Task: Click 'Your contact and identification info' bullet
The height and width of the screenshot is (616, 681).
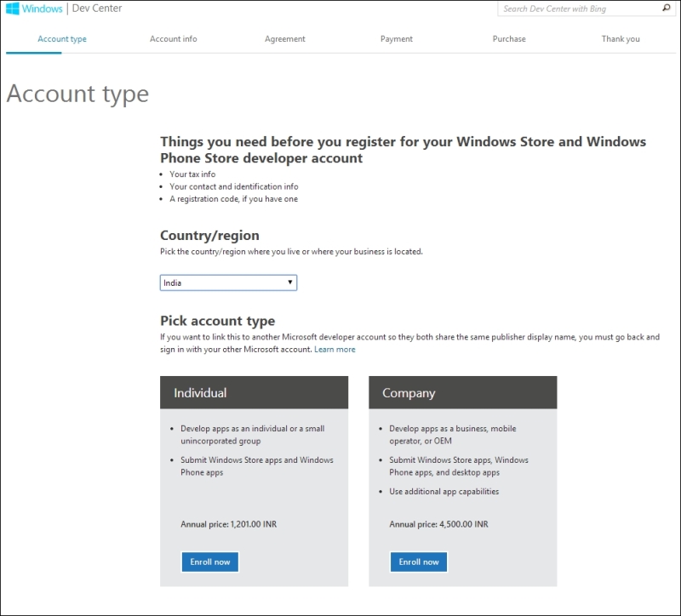Action: tap(233, 186)
